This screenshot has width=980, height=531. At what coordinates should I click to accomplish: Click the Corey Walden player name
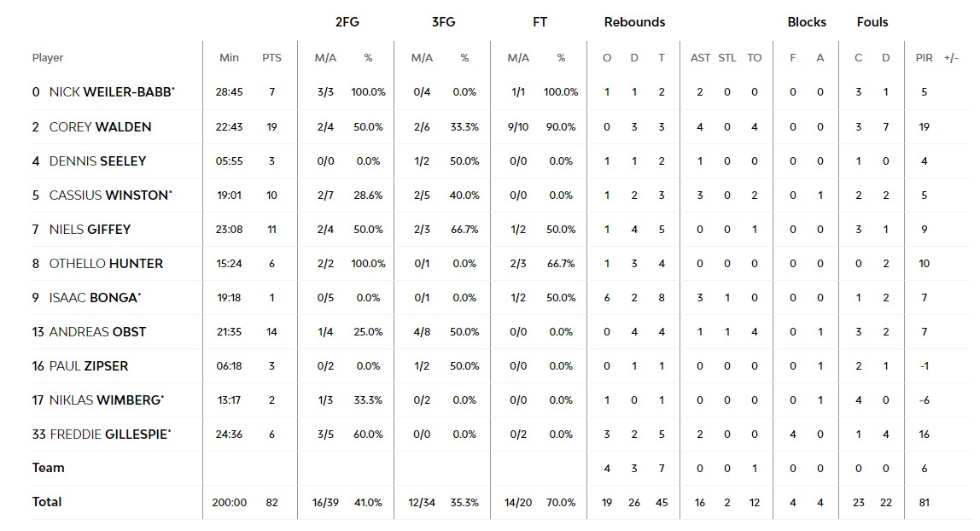(100, 126)
